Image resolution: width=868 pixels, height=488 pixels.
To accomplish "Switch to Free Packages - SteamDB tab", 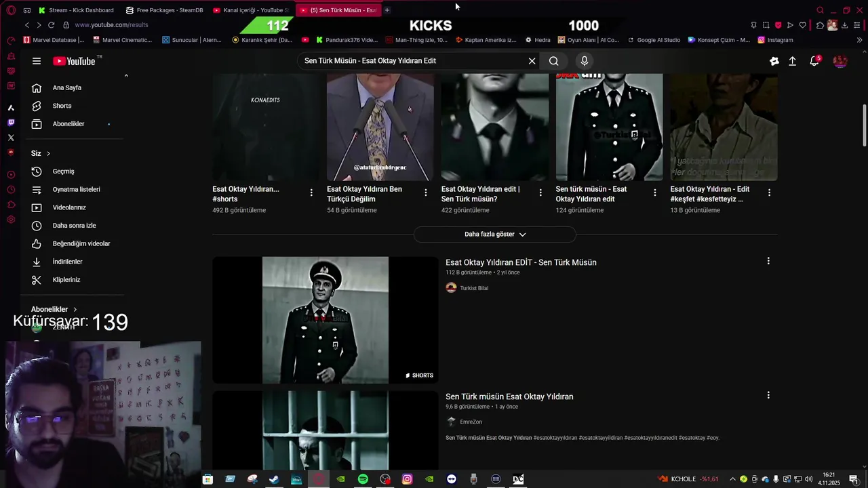I will pos(165,10).
